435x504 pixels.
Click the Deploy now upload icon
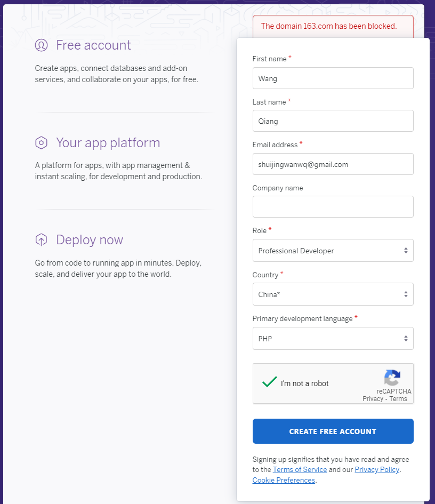coord(42,240)
